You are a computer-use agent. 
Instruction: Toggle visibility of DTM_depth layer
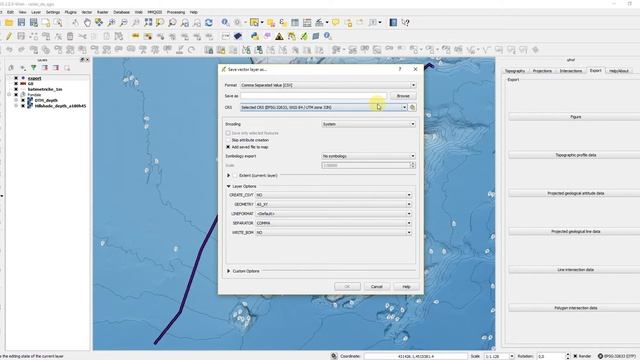(23, 100)
